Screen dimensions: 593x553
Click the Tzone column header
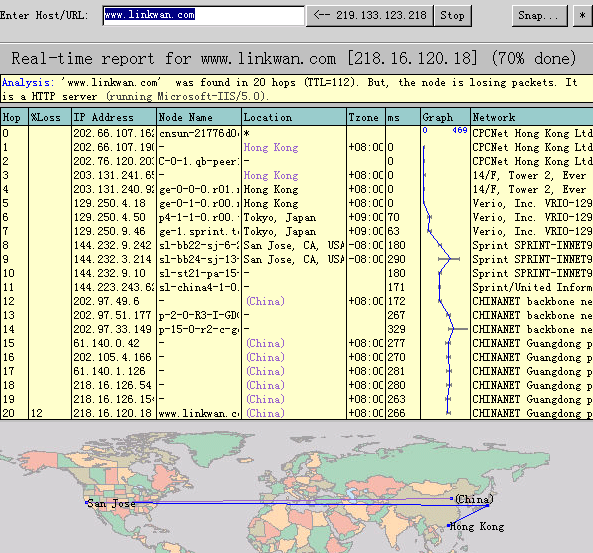pyautogui.click(x=366, y=117)
